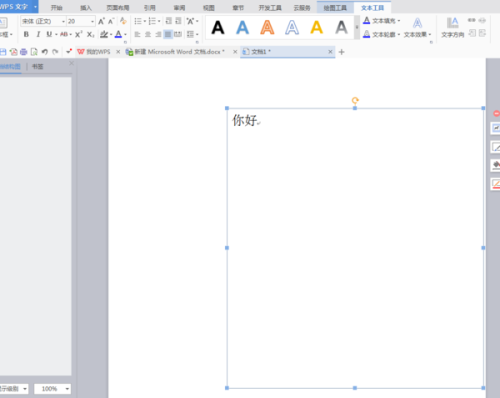Insert numbered list
Viewport: 500px width, 398px height.
coord(152,21)
